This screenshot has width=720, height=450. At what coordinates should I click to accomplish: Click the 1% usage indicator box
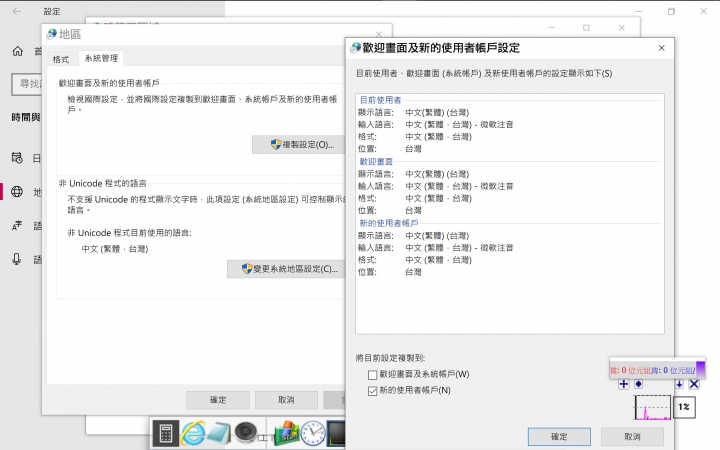point(684,407)
